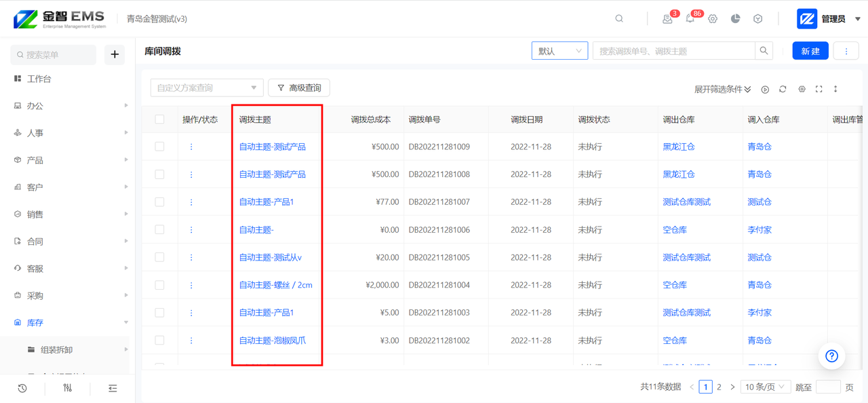The height and width of the screenshot is (403, 868).
Task: Open table column settings gear icon
Action: click(802, 89)
